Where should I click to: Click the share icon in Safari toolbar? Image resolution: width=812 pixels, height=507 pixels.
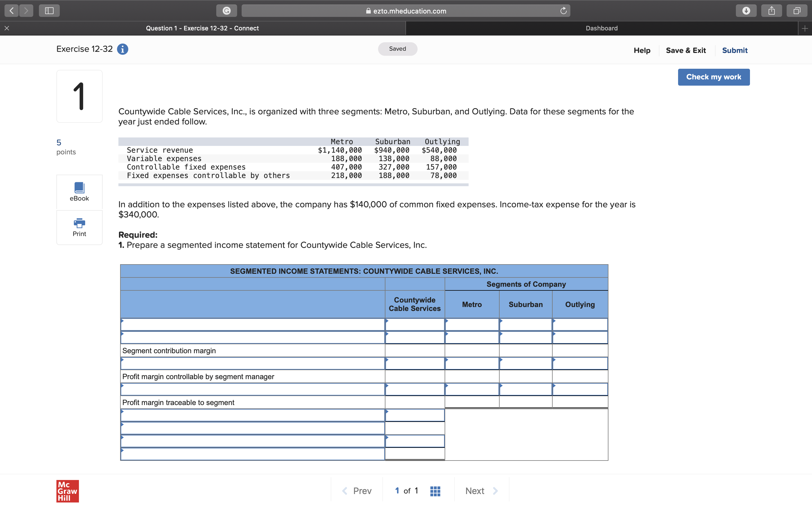tap(771, 10)
